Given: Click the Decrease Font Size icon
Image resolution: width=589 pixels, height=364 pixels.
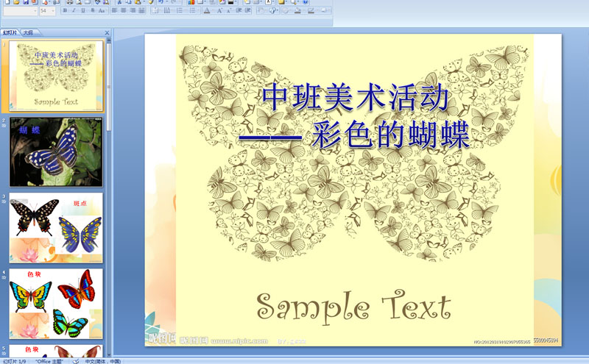Looking at the screenshot, I should click(229, 10).
